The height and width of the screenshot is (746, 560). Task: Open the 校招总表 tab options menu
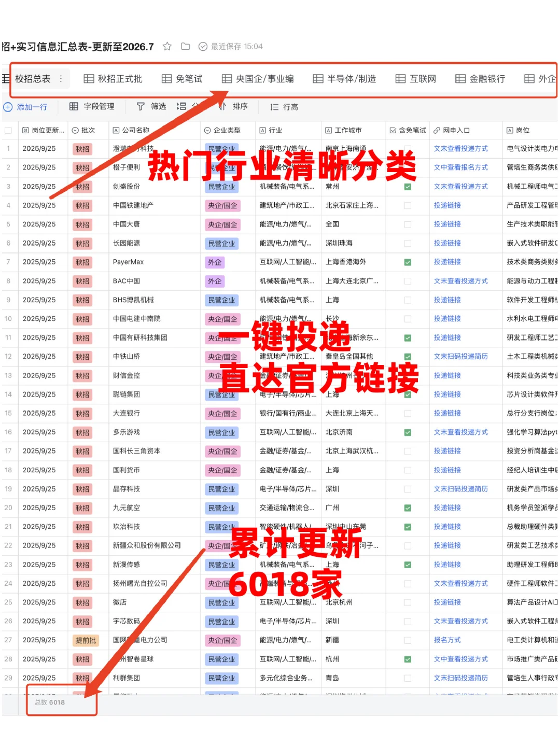point(61,79)
